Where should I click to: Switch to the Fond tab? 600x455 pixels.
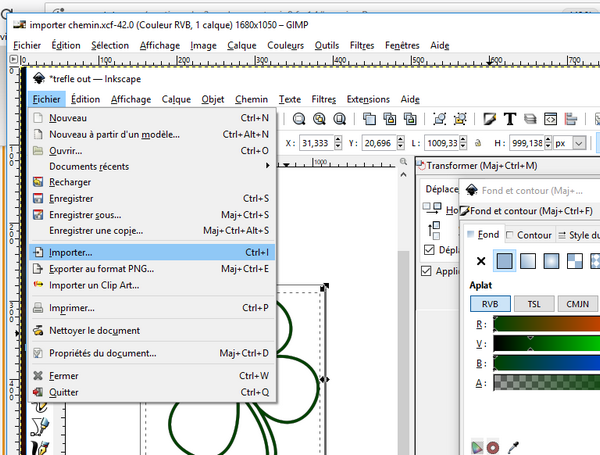[x=483, y=235]
